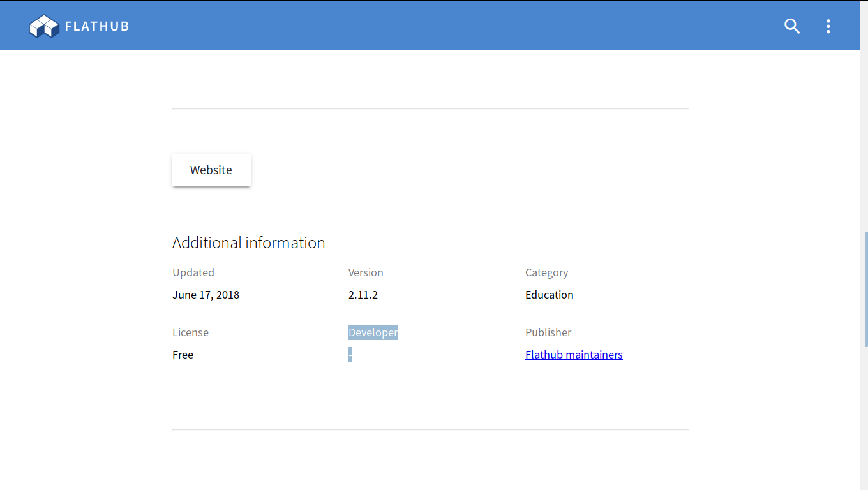
Task: Click the June 17, 2018 date
Action: [206, 295]
